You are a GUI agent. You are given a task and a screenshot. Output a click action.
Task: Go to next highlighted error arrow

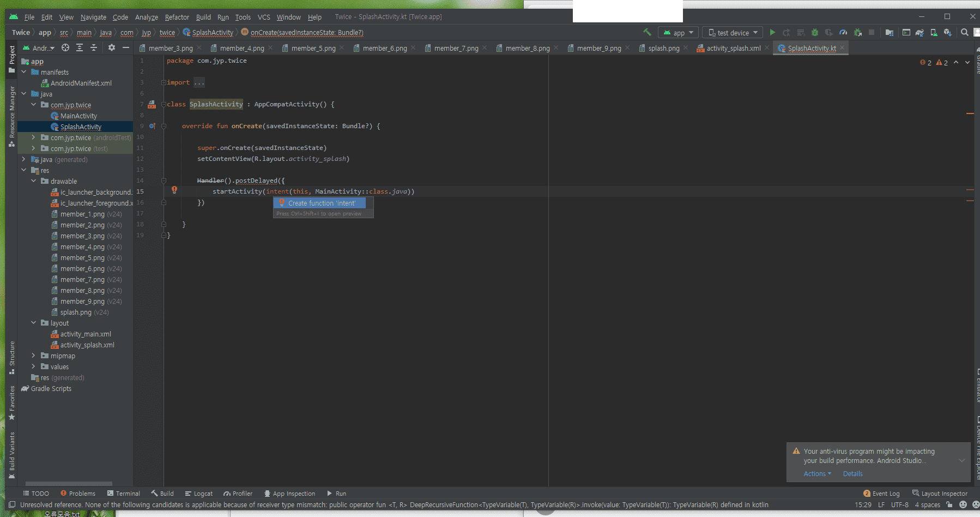tap(967, 62)
